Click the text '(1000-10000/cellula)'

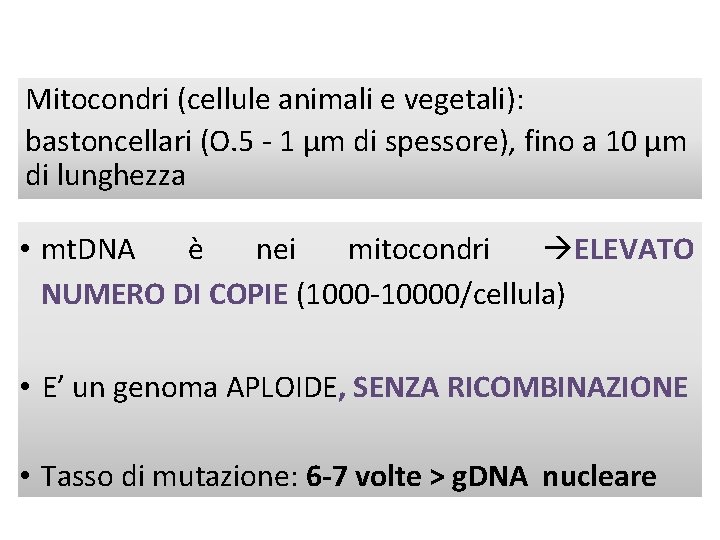431,294
